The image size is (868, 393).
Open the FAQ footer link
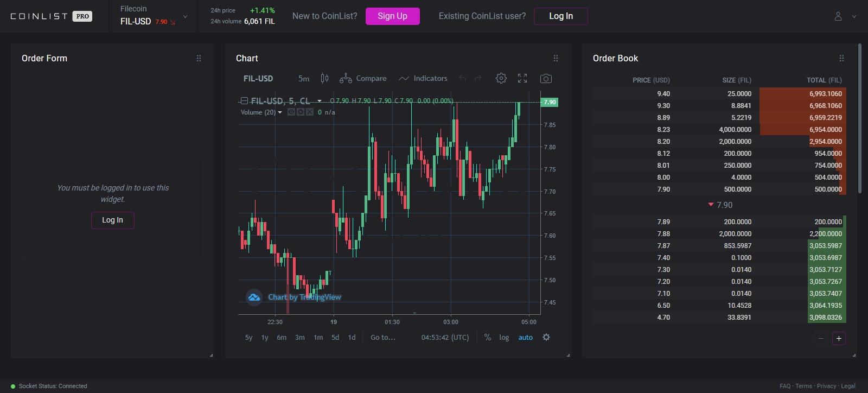click(785, 386)
